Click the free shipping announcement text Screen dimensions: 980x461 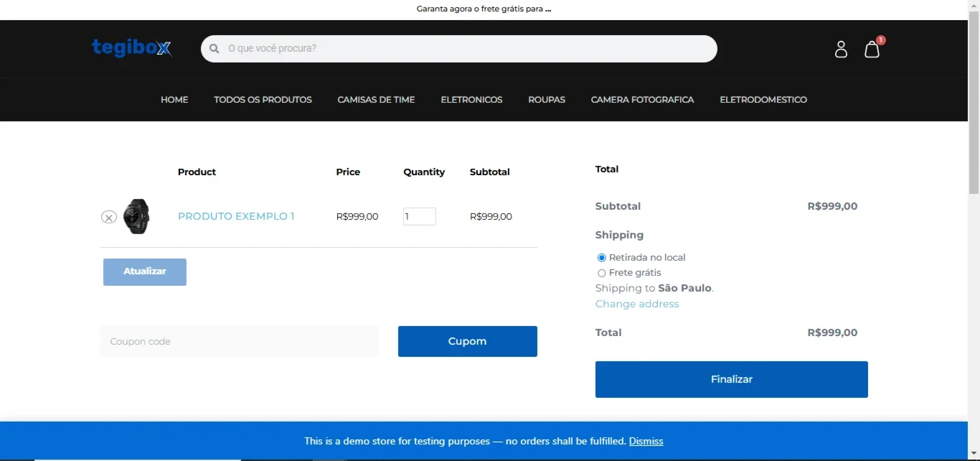click(484, 9)
